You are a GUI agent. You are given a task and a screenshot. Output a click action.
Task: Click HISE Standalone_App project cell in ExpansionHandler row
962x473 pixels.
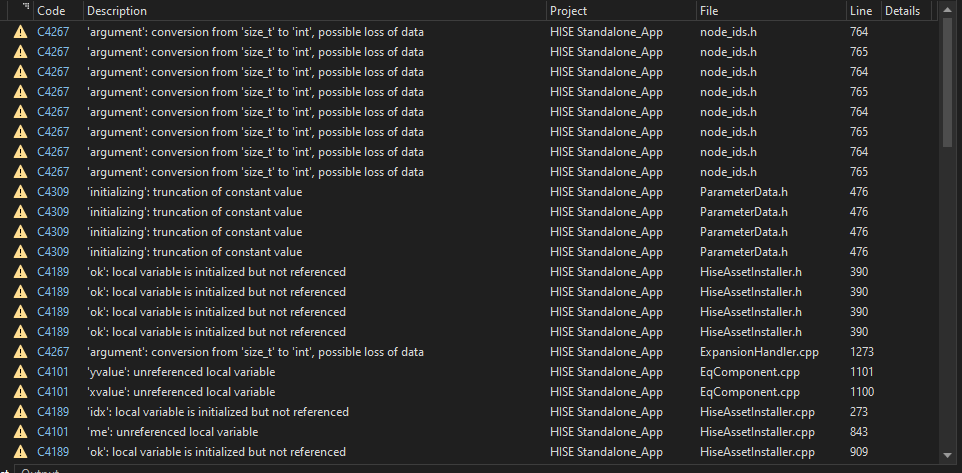606,352
